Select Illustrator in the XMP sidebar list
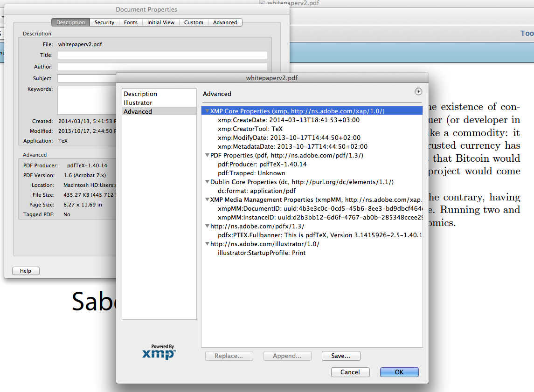The width and height of the screenshot is (534, 392). click(x=159, y=103)
